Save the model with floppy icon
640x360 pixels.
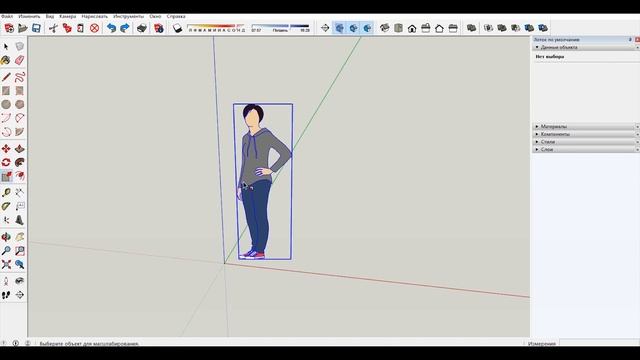tap(36, 28)
